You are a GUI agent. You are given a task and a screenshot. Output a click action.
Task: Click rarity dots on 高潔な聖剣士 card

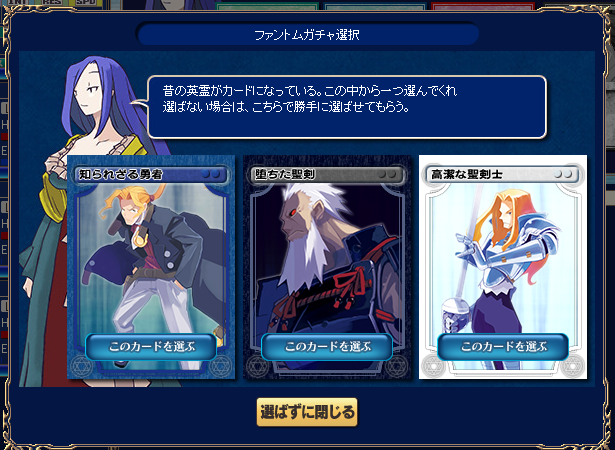coord(563,174)
